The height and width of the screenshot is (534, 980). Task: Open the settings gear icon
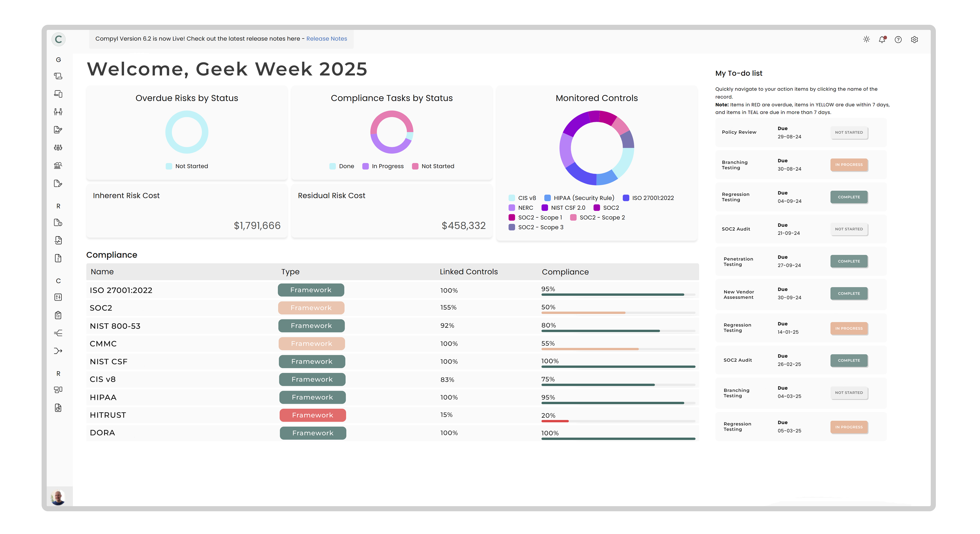[x=915, y=40]
